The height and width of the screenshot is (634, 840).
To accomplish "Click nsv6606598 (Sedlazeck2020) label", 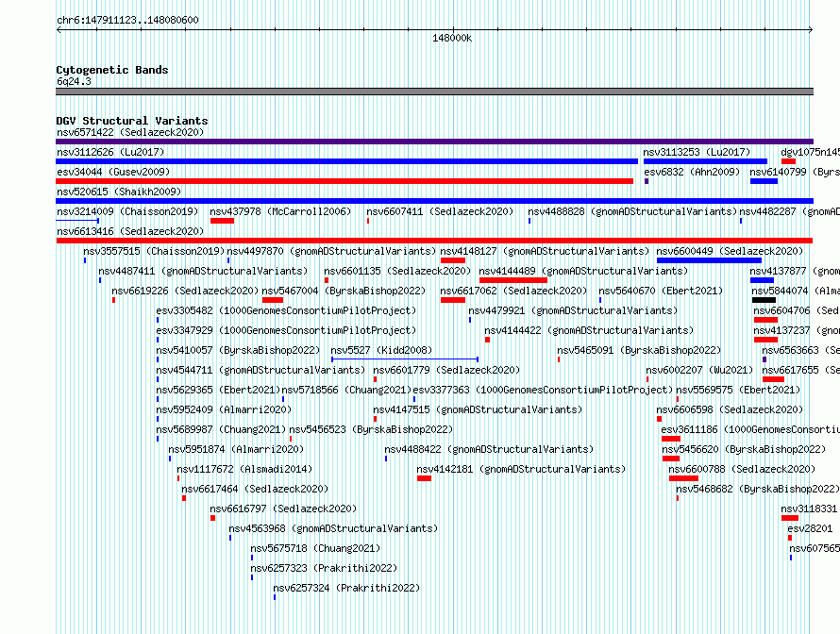I will click(x=730, y=409).
